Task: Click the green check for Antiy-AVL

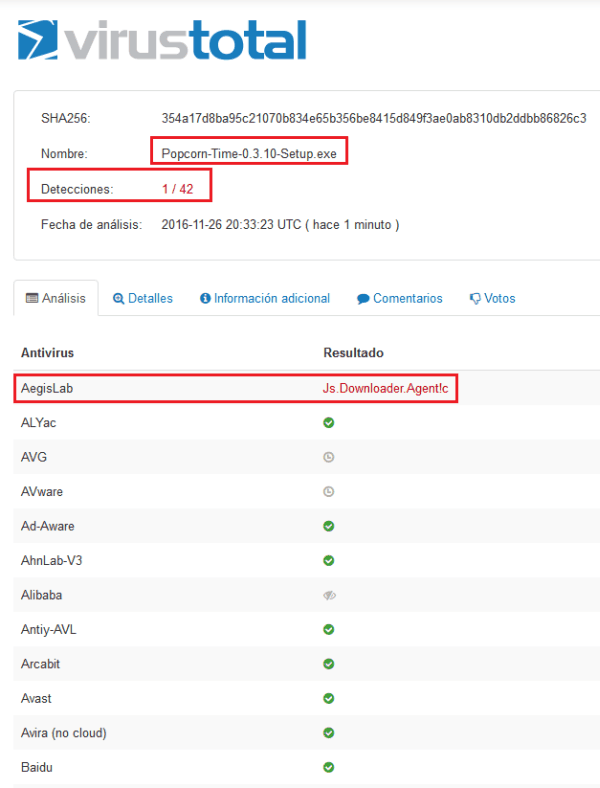Action: tap(329, 629)
